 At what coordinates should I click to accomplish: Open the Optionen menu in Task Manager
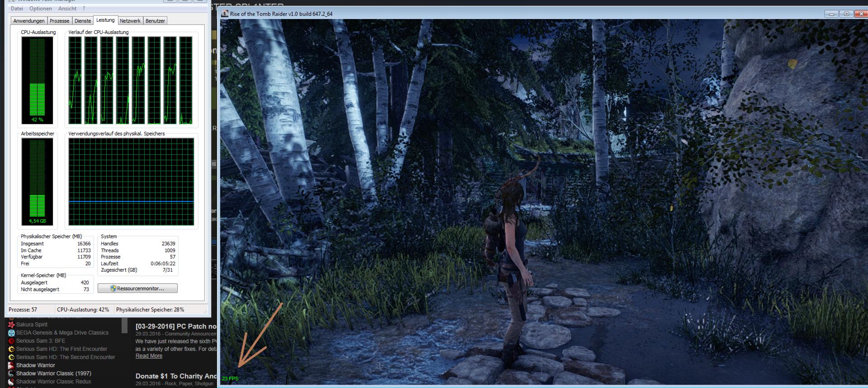click(x=41, y=9)
